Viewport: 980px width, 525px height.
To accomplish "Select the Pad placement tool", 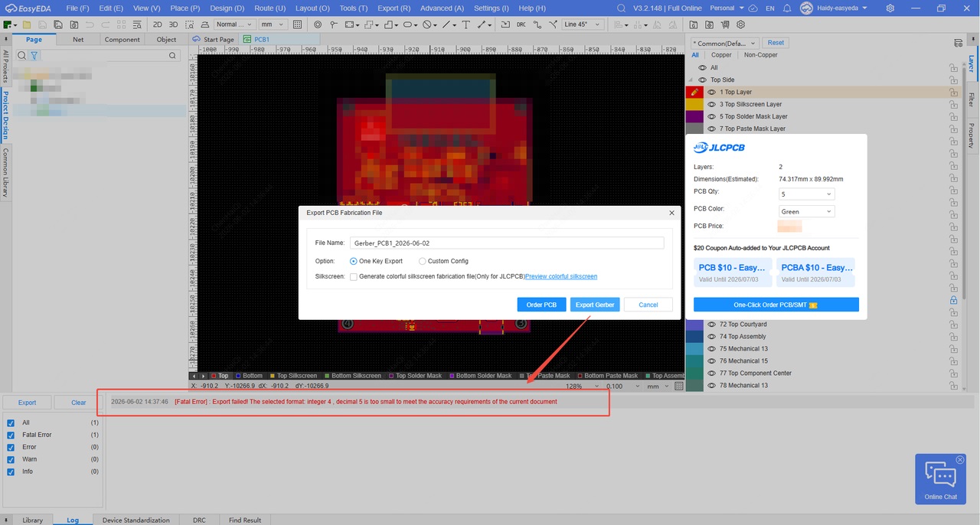I will tap(318, 24).
